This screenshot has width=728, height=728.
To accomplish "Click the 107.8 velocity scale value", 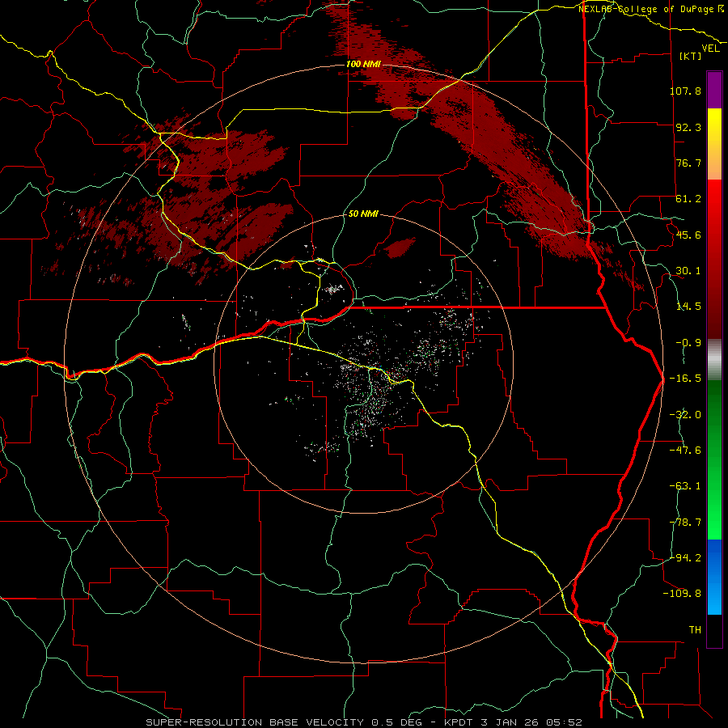I will pyautogui.click(x=685, y=91).
